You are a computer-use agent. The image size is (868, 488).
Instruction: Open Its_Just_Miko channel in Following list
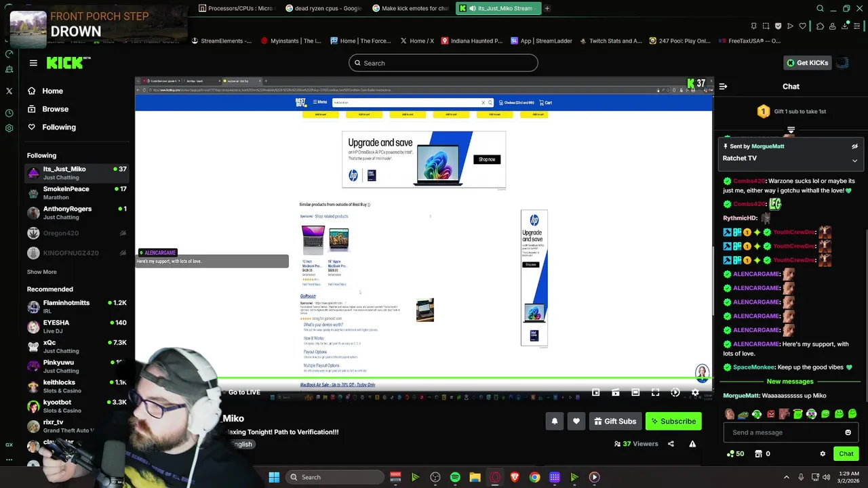pos(77,173)
